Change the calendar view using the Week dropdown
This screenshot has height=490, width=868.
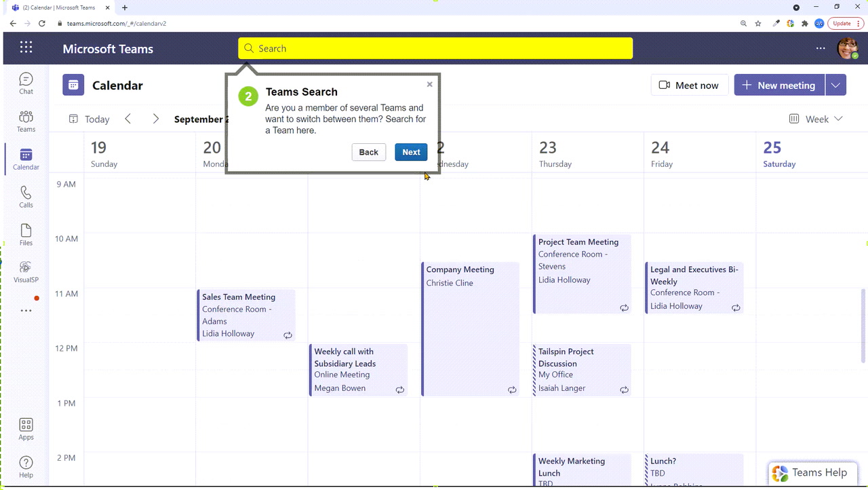pyautogui.click(x=816, y=119)
